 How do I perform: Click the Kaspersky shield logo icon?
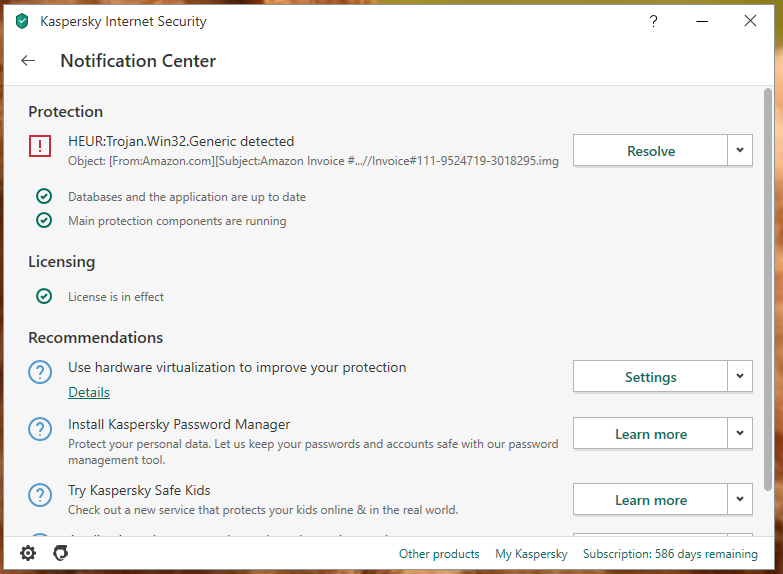tap(22, 21)
